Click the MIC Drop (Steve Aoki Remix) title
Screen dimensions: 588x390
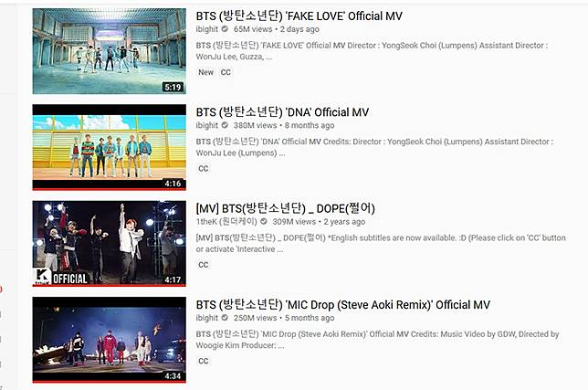[x=342, y=305]
